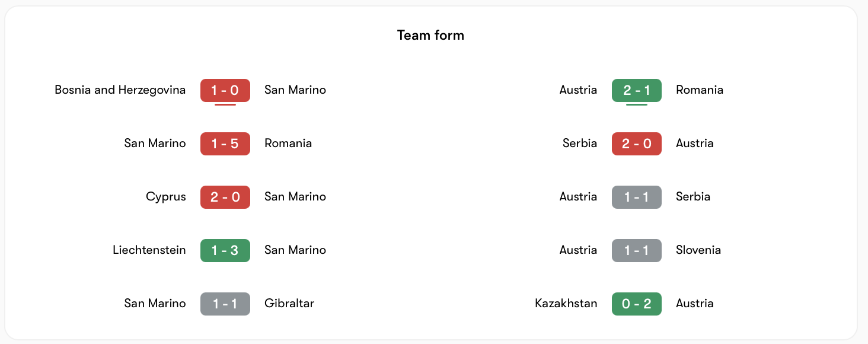Click Romania in the 1-5 match row
Image resolution: width=868 pixels, height=344 pixels.
point(288,144)
